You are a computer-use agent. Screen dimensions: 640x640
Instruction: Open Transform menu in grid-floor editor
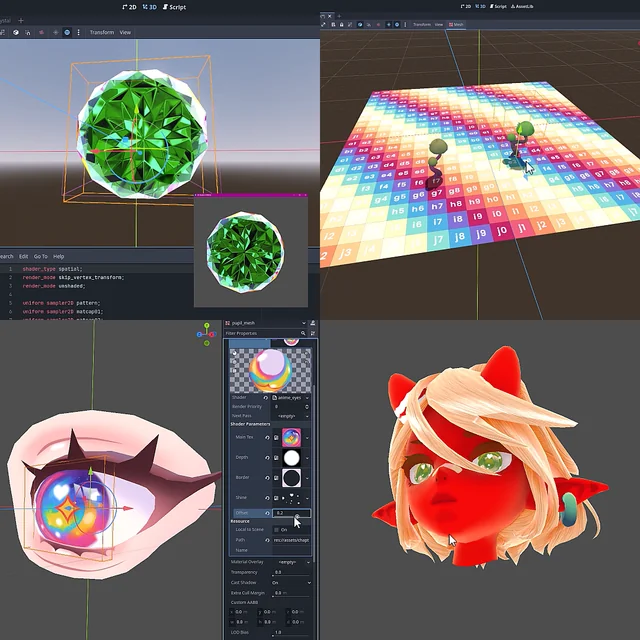point(422,24)
